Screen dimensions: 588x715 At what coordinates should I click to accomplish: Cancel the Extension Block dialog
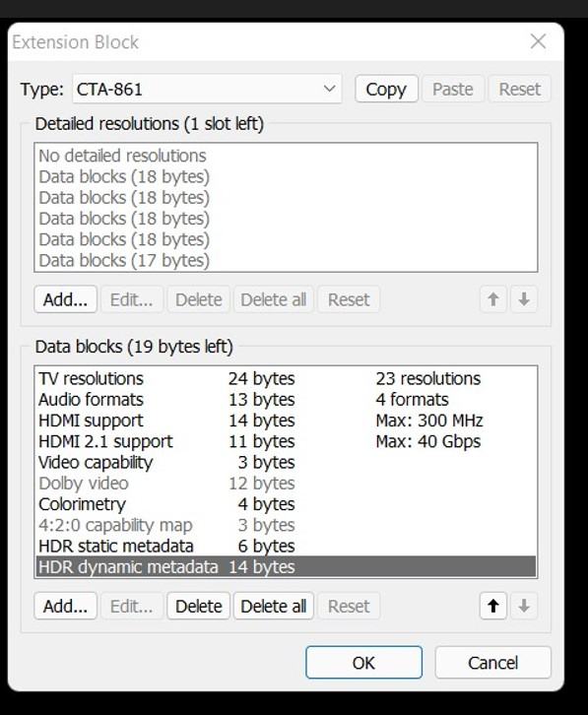(492, 662)
